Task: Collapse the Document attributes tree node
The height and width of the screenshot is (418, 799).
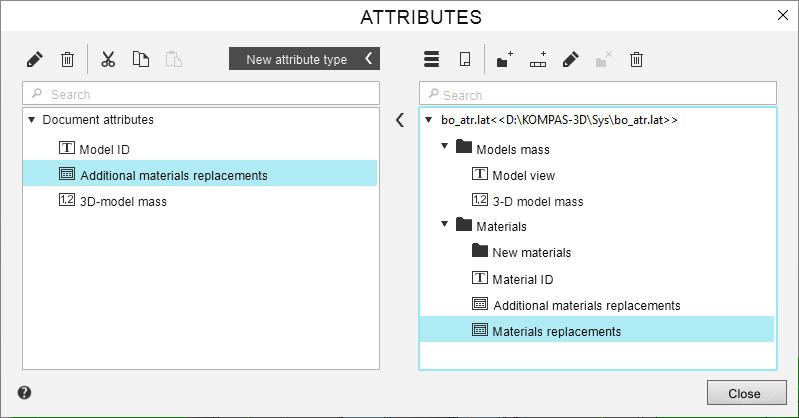Action: [32, 120]
